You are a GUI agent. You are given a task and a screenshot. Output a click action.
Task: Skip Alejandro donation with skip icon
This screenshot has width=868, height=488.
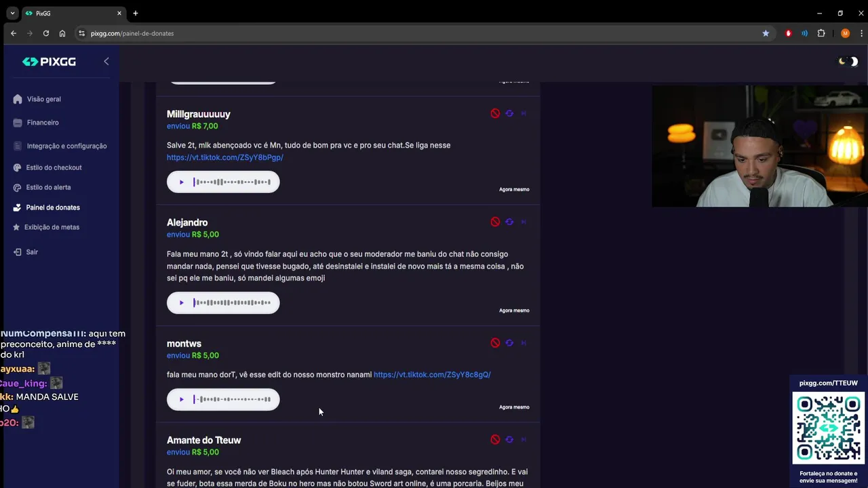click(524, 222)
